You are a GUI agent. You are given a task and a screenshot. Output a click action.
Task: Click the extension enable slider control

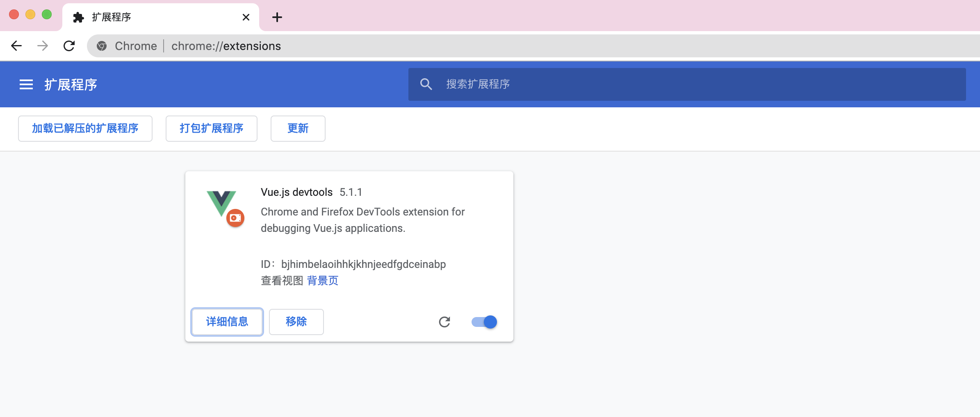[484, 322]
